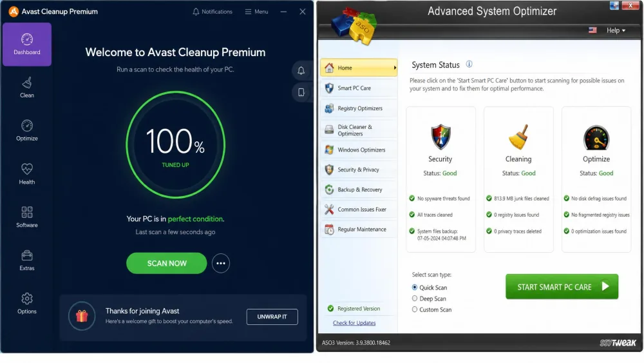This screenshot has height=363, width=644.
Task: Click 'No spyware threats found' status line
Action: (443, 199)
